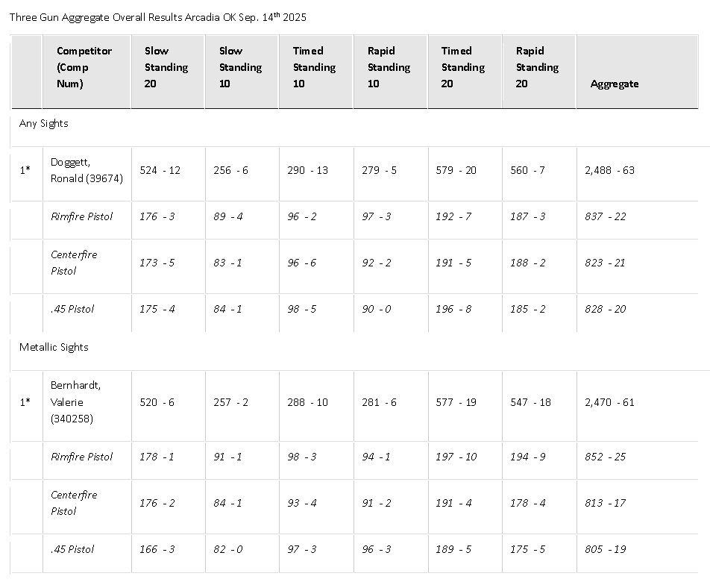
Task: Select the Competitor (Comp Num) column header
Action: pyautogui.click(x=84, y=67)
